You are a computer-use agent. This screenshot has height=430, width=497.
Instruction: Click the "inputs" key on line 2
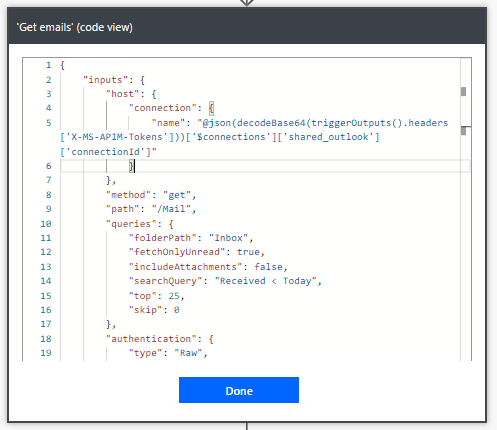105,80
